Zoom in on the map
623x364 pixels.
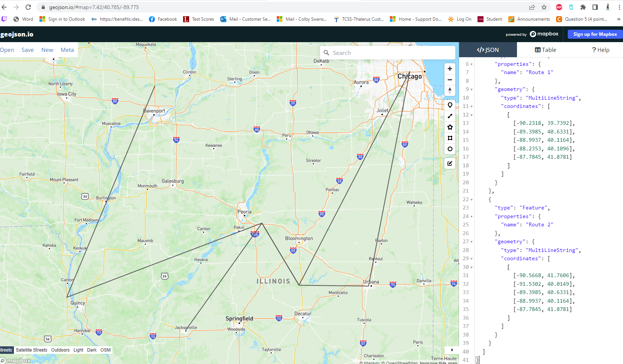click(x=450, y=69)
